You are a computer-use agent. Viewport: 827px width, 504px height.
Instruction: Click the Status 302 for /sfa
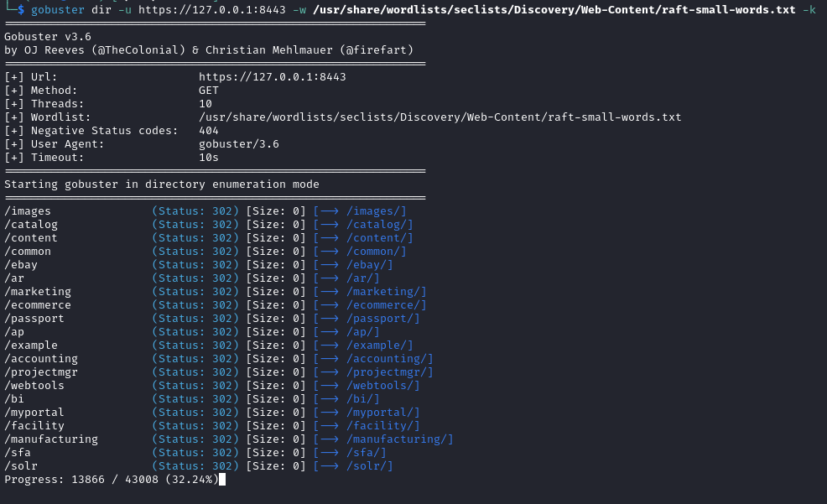point(195,452)
